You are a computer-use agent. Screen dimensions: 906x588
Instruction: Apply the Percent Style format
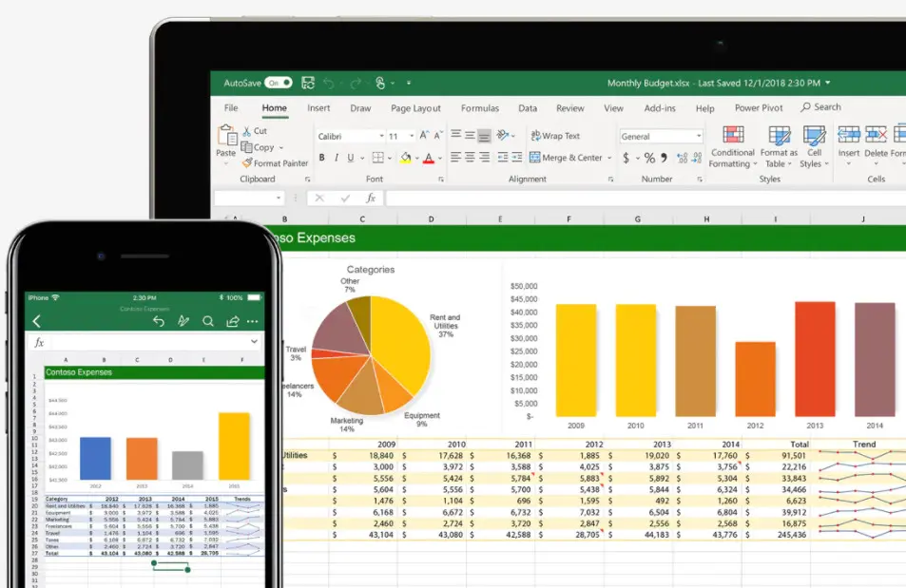(648, 157)
